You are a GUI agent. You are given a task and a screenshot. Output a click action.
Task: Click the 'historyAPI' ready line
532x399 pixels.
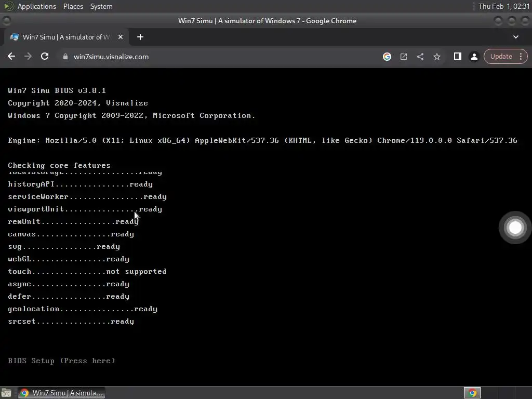click(x=81, y=184)
